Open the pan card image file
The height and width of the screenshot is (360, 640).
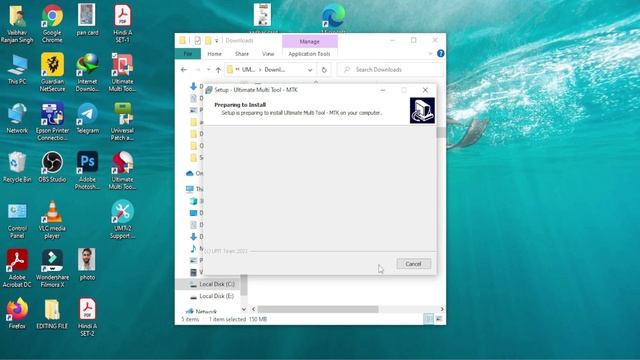click(87, 20)
